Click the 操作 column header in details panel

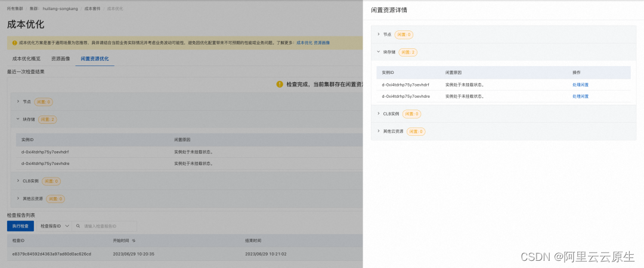coord(576,73)
